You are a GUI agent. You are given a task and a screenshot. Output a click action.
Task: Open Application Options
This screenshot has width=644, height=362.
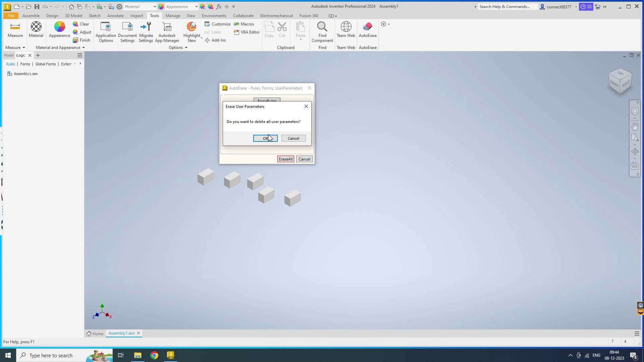(x=106, y=32)
